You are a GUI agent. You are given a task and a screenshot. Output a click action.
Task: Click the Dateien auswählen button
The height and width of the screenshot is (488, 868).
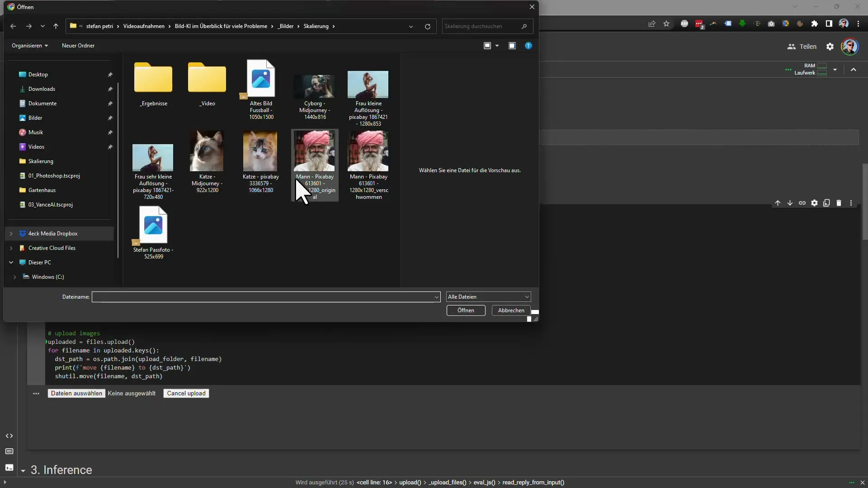tap(76, 393)
